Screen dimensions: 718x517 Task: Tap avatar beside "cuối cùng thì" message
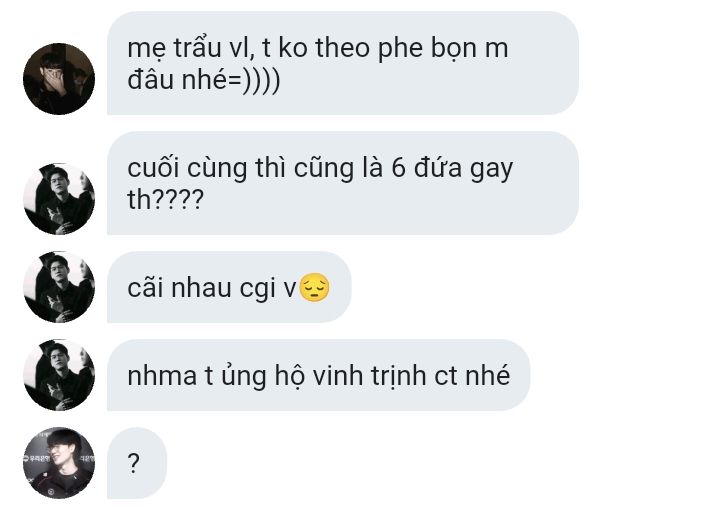59,199
